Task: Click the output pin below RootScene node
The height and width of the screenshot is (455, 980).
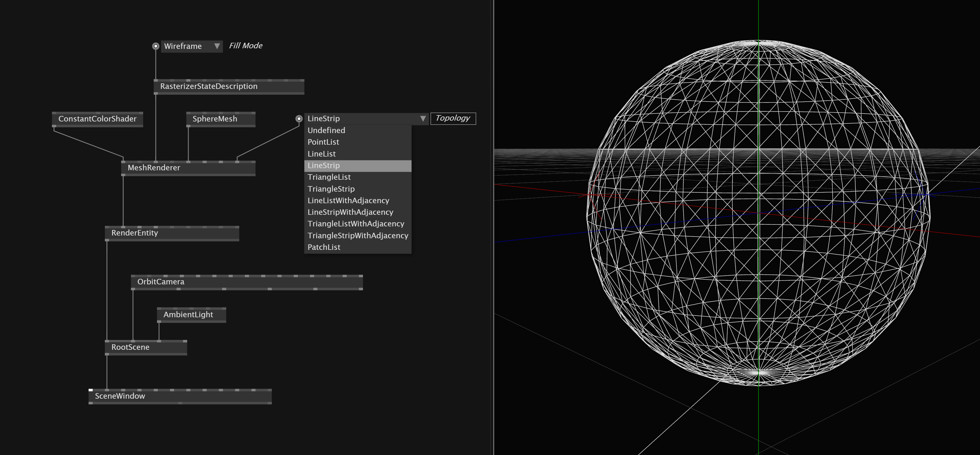Action: click(108, 355)
